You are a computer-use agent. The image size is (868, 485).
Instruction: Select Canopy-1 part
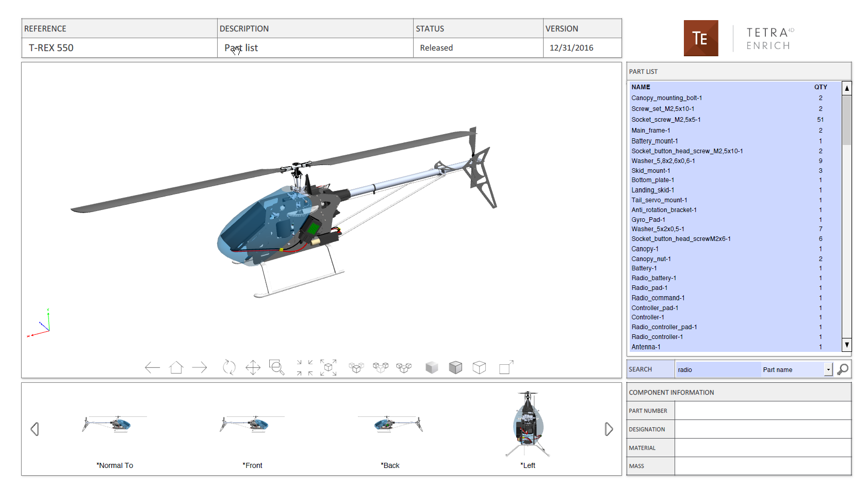734,249
